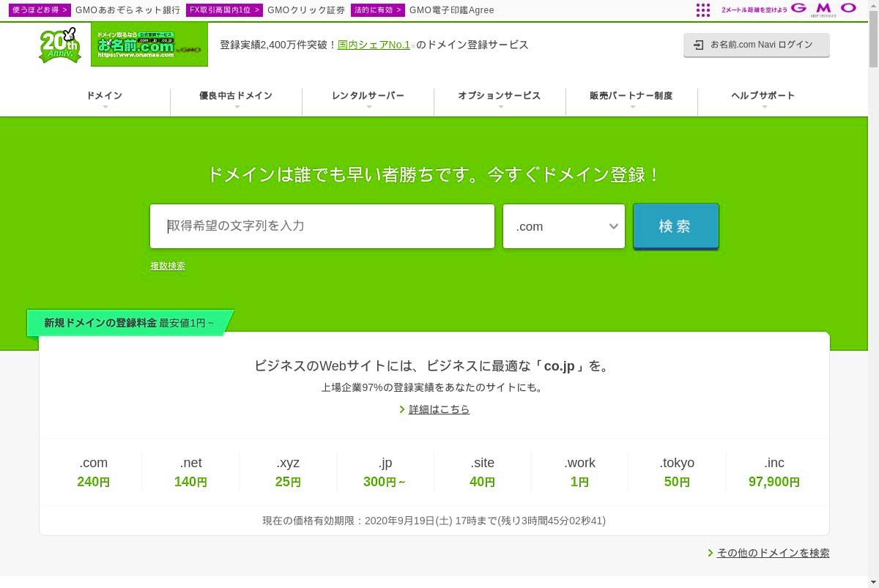The width and height of the screenshot is (879, 588).
Task: Click the login arrow icon on Navi button
Action: pos(698,45)
